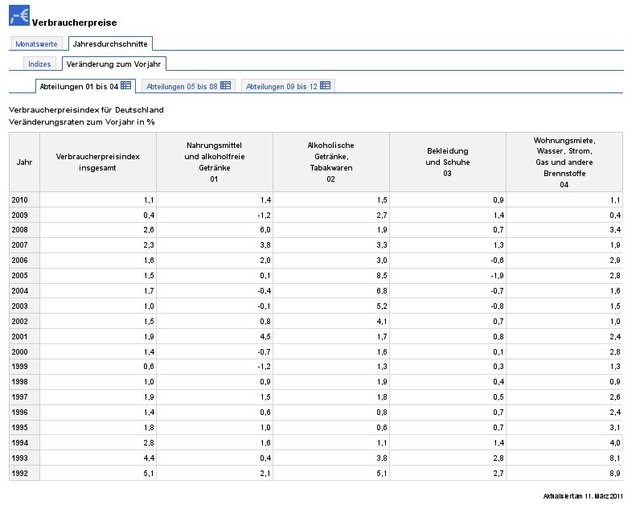The height and width of the screenshot is (509, 640).
Task: Click Veränderungsraten zum Vorjahr in % subtitle
Action: coord(82,122)
